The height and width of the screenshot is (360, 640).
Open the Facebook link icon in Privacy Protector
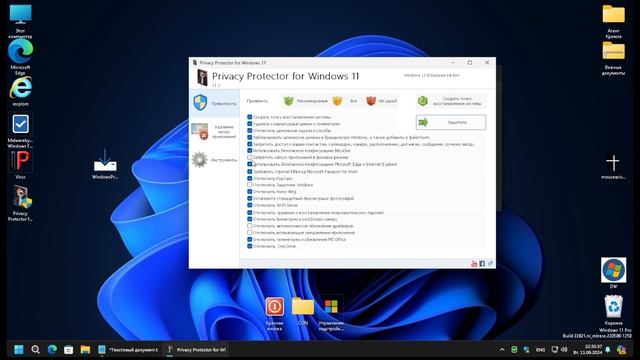coord(482,264)
